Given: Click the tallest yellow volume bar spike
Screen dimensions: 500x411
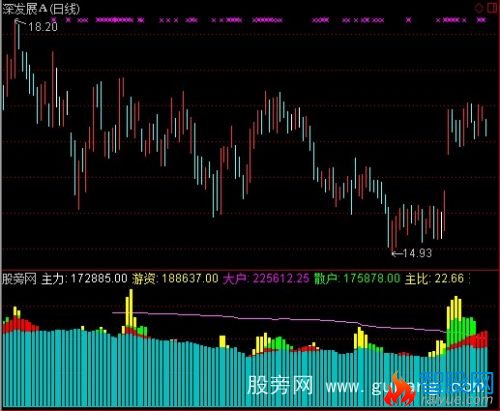Looking at the screenshot, I should [131, 308].
